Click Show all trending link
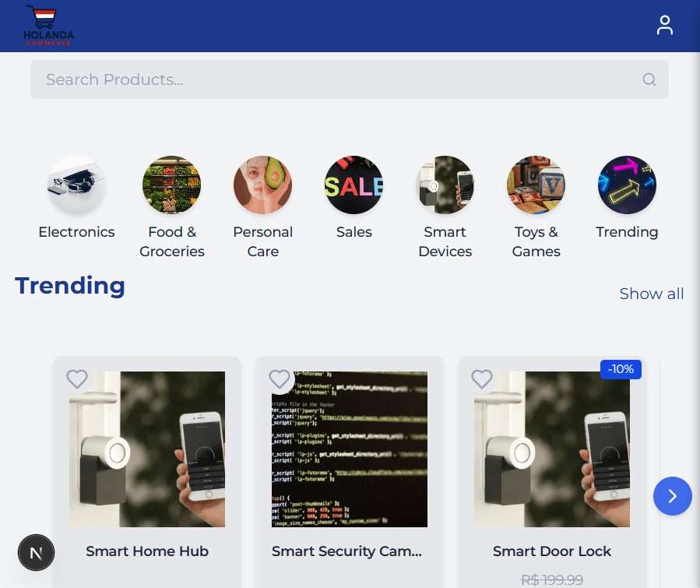The image size is (700, 588). coord(652,294)
